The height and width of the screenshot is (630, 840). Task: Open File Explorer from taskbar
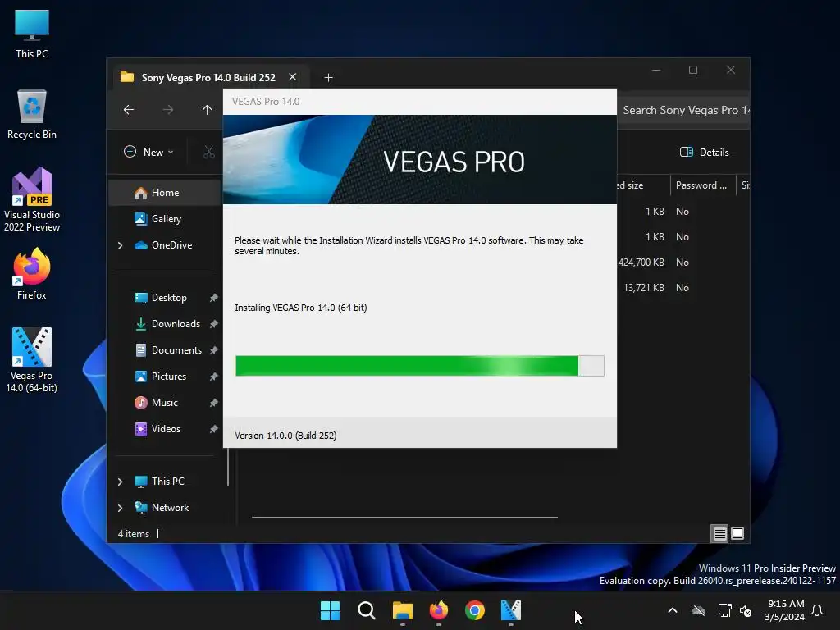click(x=402, y=610)
